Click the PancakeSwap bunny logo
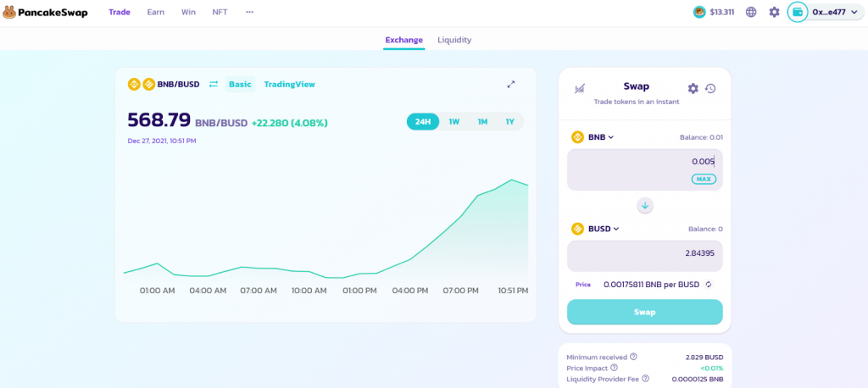 tap(8, 12)
